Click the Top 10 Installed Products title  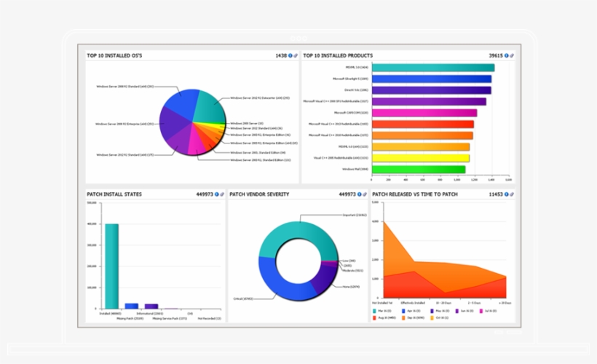[x=338, y=55]
